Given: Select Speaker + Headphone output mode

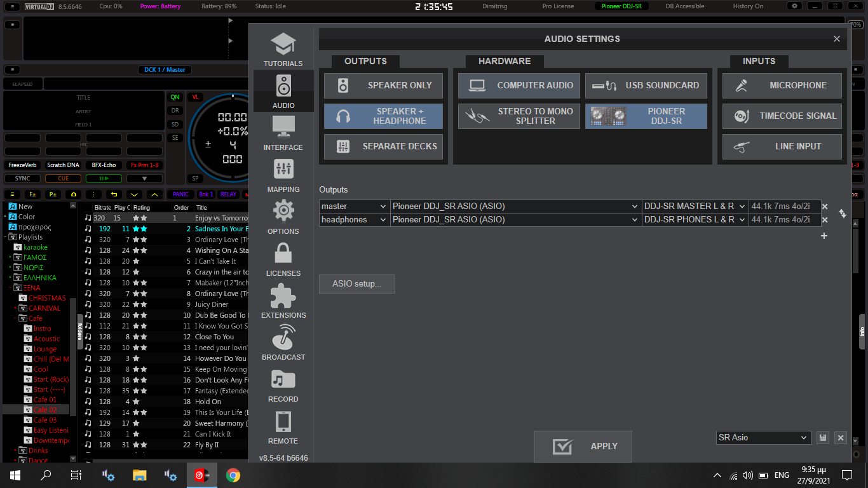Looking at the screenshot, I should point(383,116).
